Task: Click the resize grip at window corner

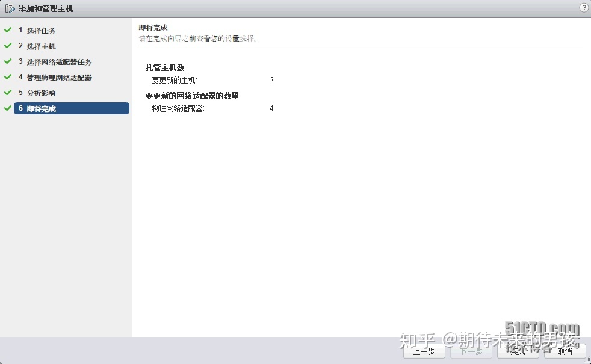Action: [587, 360]
